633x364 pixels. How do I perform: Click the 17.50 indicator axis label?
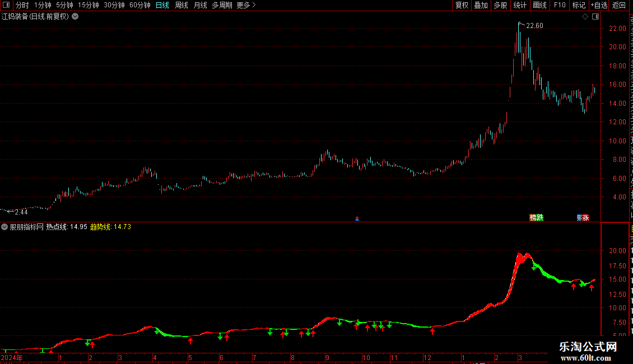click(618, 265)
